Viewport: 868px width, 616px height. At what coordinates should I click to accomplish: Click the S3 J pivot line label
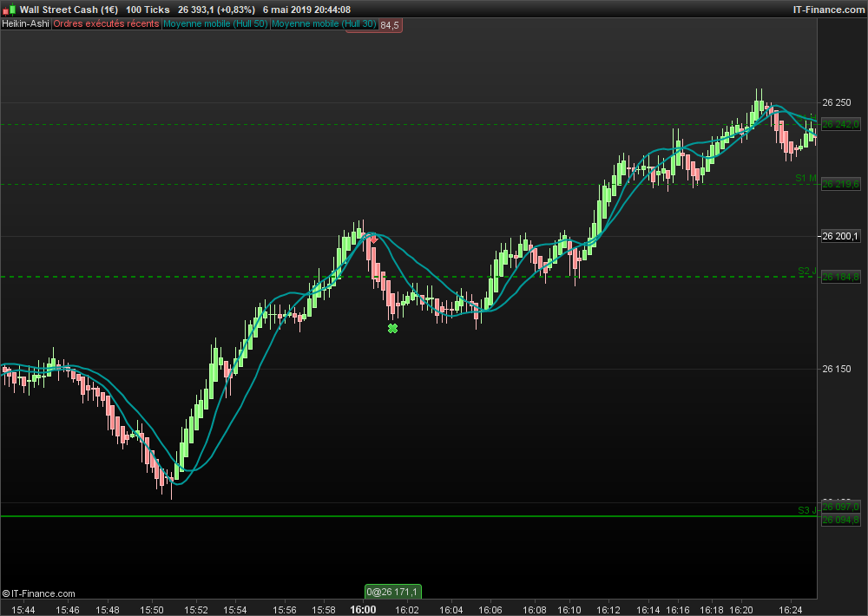(x=806, y=510)
